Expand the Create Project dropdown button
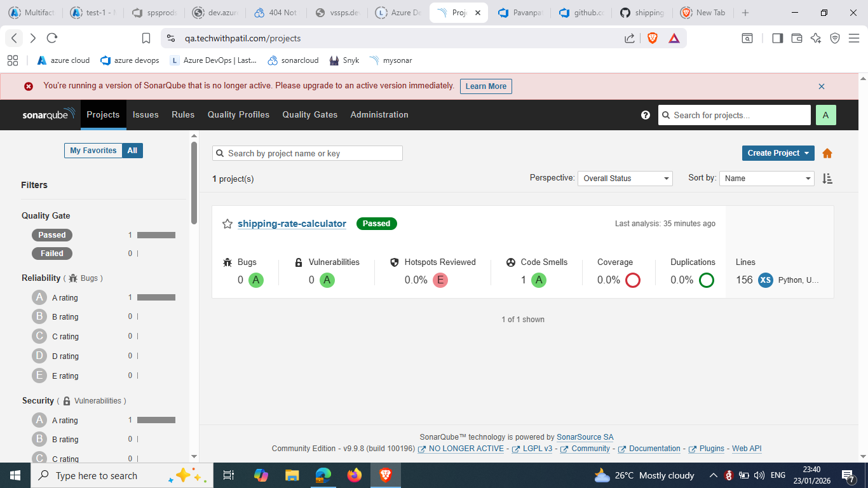The width and height of the screenshot is (868, 488). click(778, 153)
